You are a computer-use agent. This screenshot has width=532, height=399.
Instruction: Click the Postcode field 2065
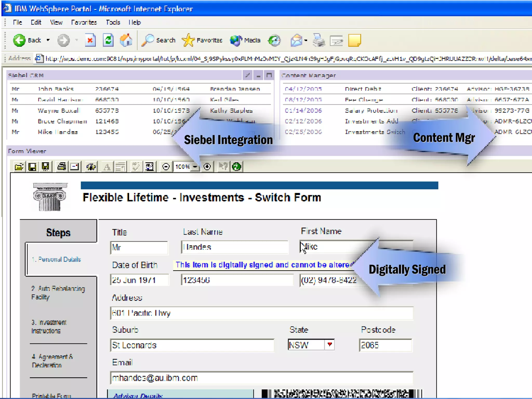point(385,345)
